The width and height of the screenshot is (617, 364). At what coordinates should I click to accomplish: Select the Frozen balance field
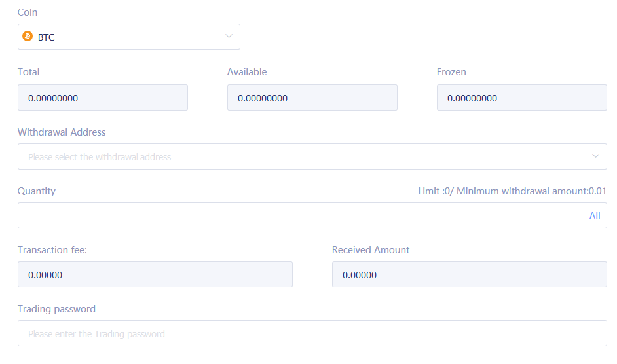point(521,98)
